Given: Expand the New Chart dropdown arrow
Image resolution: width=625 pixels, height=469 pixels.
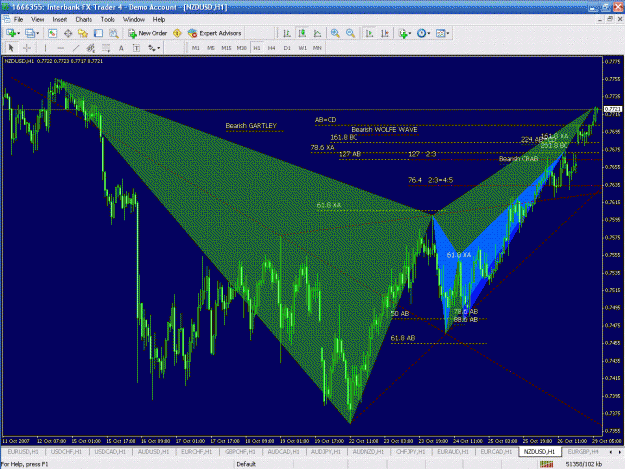Looking at the screenshot, I should tap(18, 33).
